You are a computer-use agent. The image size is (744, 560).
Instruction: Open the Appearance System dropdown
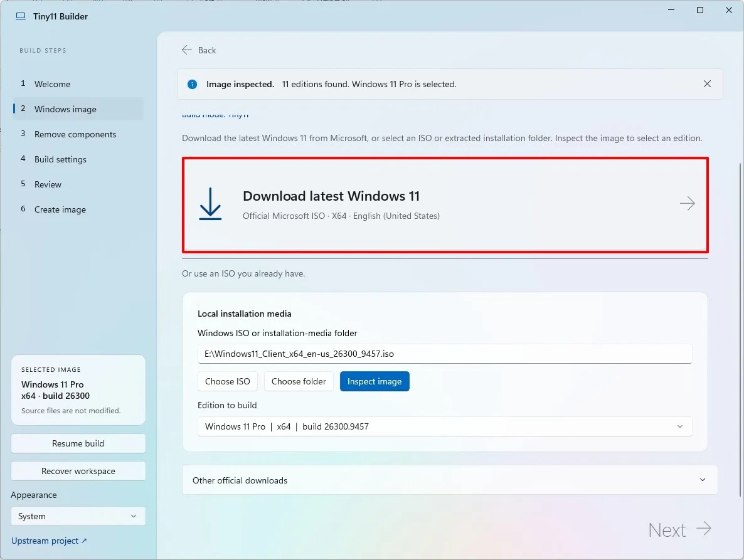[x=78, y=516]
